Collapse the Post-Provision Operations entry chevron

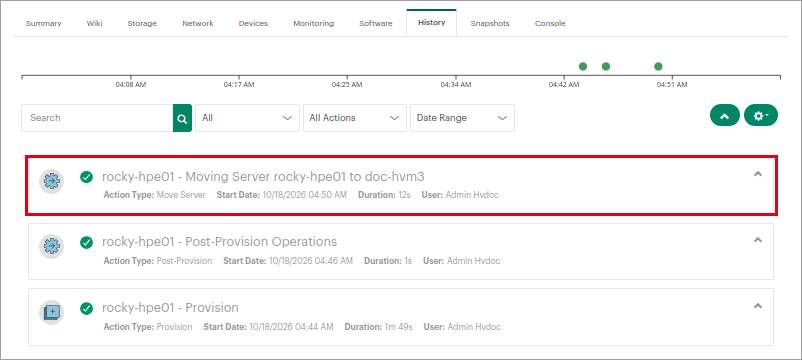758,239
